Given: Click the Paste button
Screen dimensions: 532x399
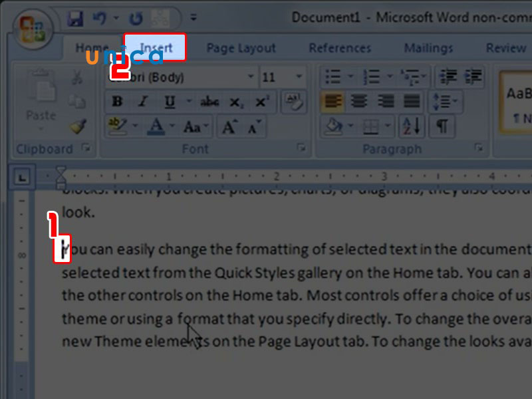Looking at the screenshot, I should point(41,100).
